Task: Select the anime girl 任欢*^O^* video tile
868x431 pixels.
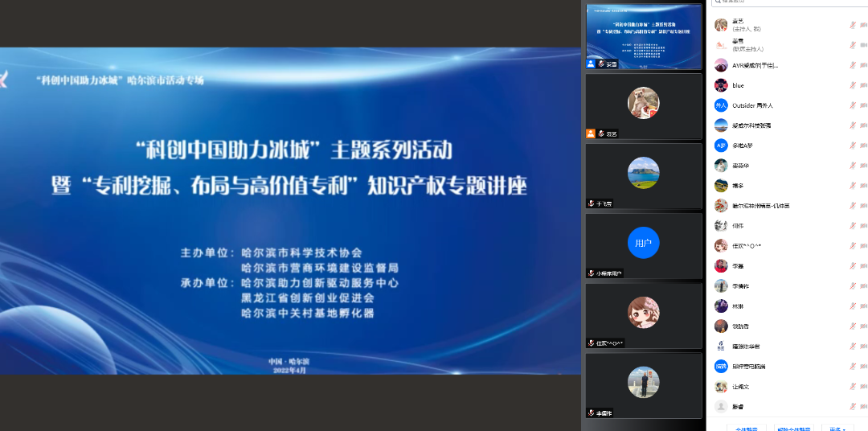Action: [x=644, y=316]
